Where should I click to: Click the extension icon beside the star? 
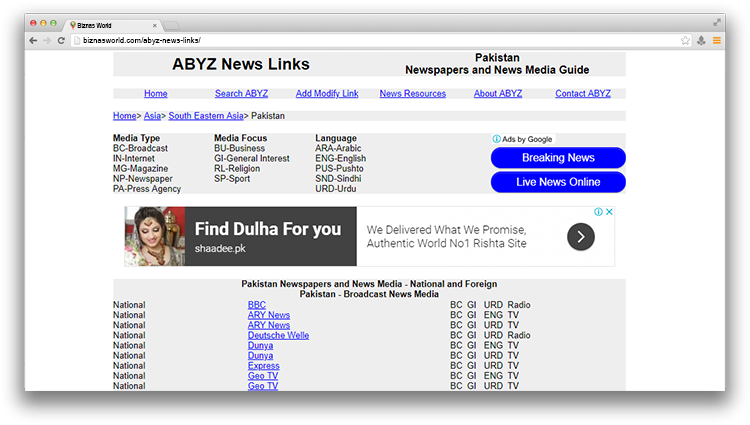[701, 41]
